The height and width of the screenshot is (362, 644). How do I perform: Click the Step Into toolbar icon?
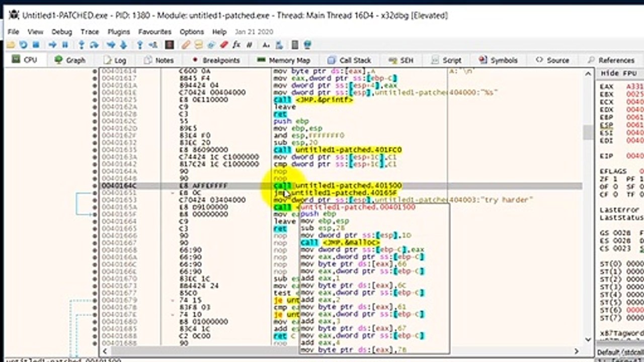[x=81, y=45]
